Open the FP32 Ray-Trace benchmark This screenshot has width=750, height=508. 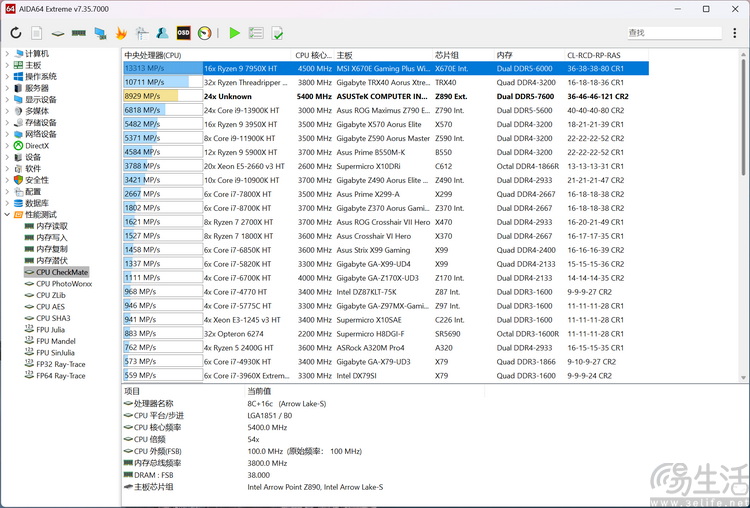pos(61,364)
